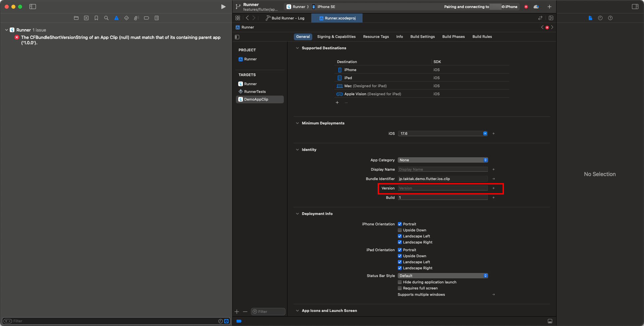644x326 pixels.
Task: Select the RunnerTests target
Action: 260,92
